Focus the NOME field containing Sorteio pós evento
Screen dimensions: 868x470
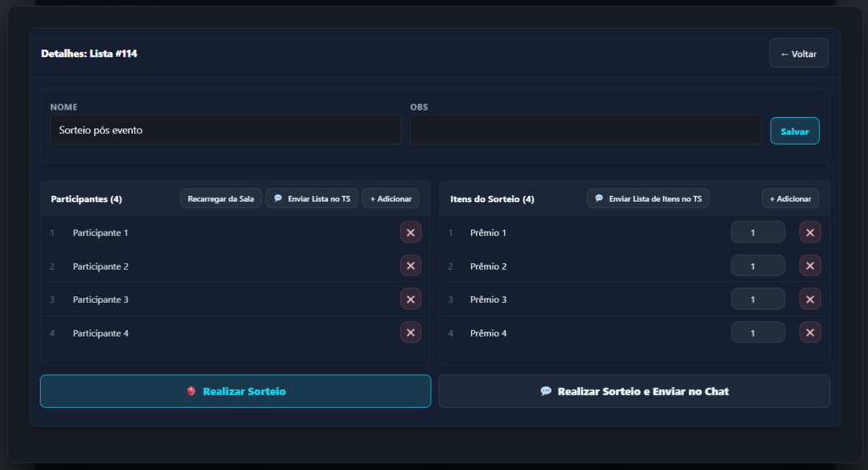click(x=225, y=130)
